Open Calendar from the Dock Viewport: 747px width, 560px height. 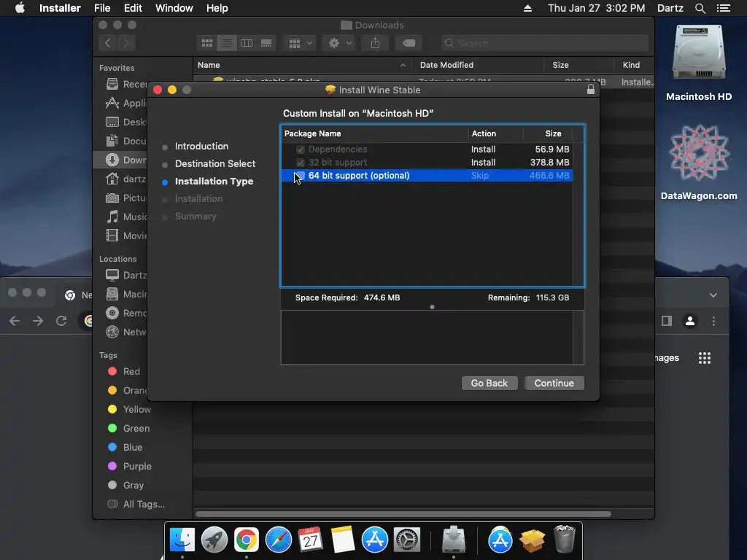[x=311, y=540]
